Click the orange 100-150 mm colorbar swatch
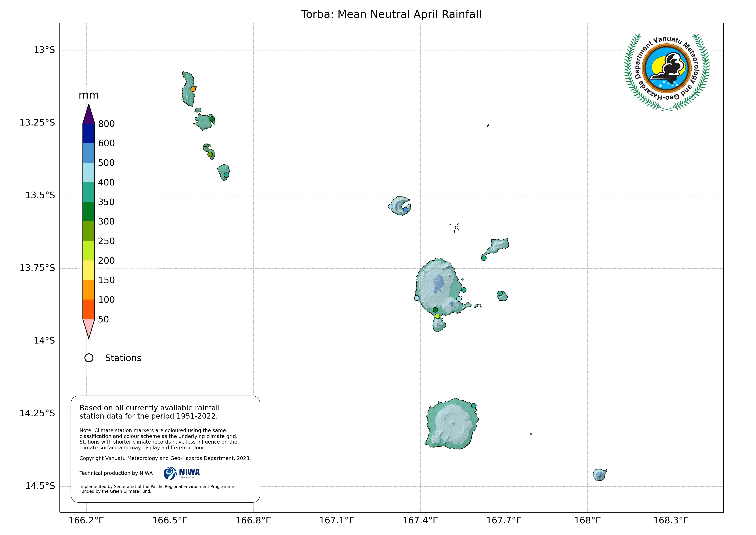The image size is (756, 535). click(x=89, y=290)
